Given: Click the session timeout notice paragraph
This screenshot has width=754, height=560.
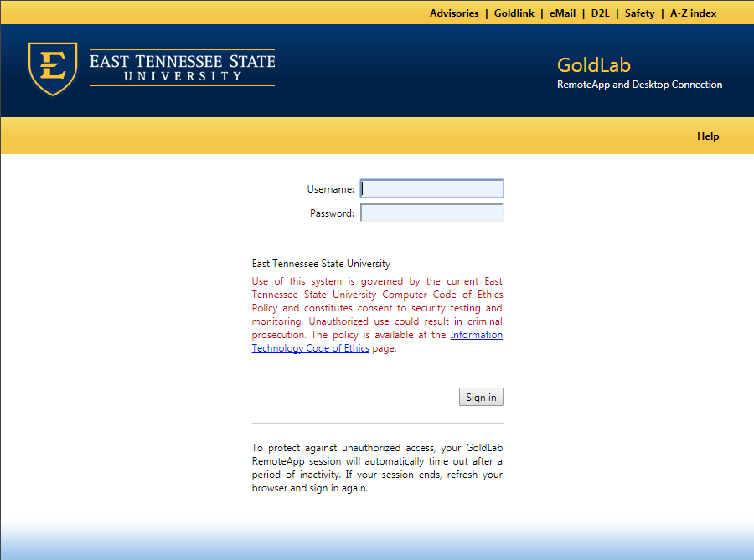Looking at the screenshot, I should coord(377,468).
